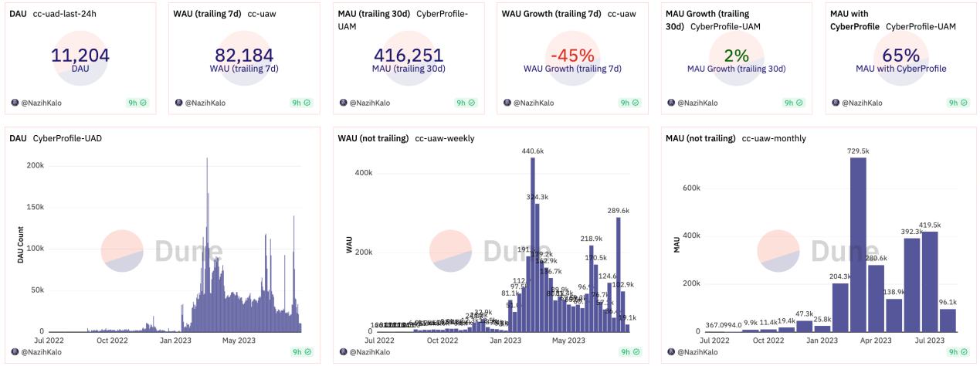The width and height of the screenshot is (980, 366).
Task: Click the 218.9k bar in WAU chart
Action: (592, 288)
